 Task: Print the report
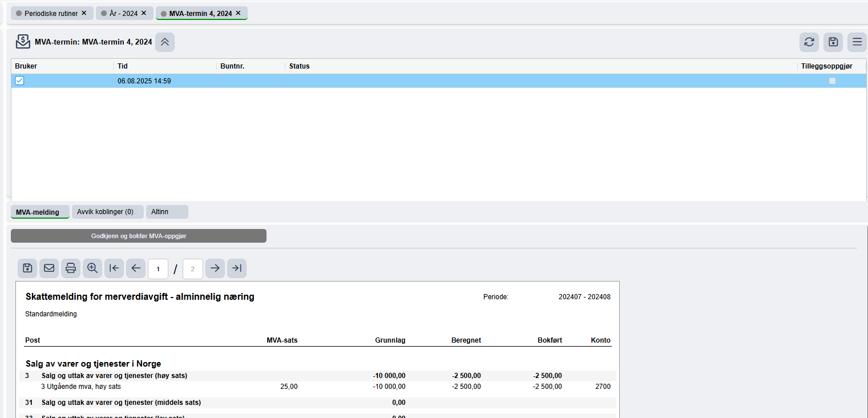[71, 268]
